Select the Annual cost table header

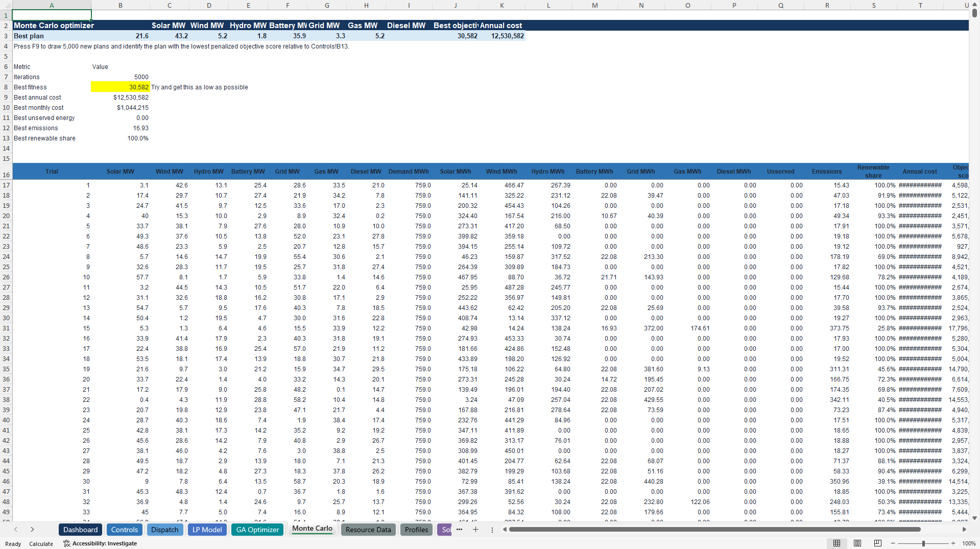coord(920,172)
